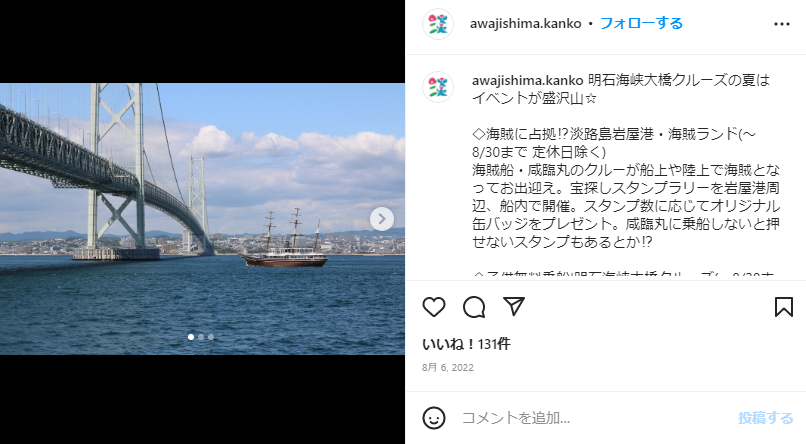The image size is (806, 444).
Task: View the いいね！131件 likes list
Action: pos(466,344)
